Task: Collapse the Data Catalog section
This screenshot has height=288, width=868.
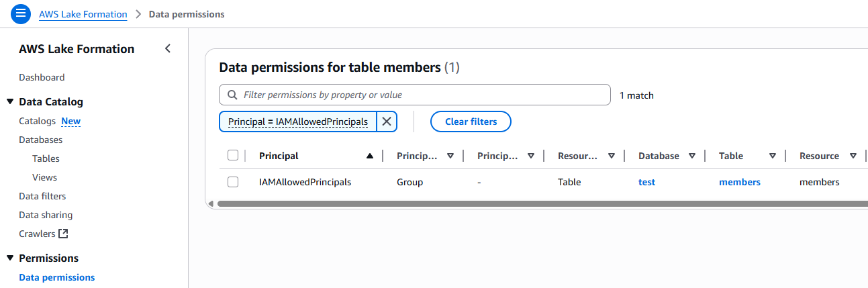Action: point(10,102)
